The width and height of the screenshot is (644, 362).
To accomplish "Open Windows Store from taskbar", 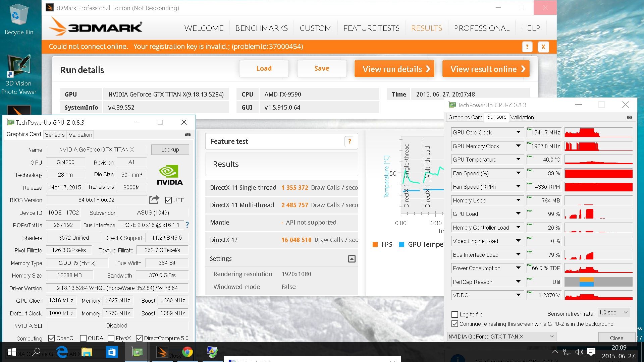I will click(x=112, y=352).
